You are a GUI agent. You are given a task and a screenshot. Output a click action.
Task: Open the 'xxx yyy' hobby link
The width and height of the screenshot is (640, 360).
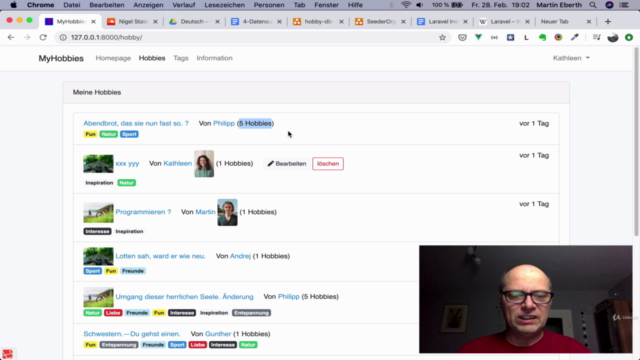tap(127, 163)
